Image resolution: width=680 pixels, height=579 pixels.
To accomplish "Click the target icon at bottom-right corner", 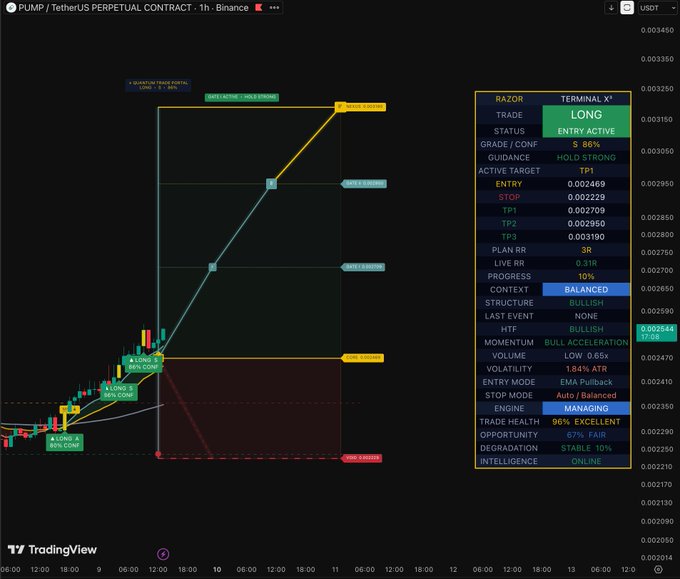I will pyautogui.click(x=658, y=569).
